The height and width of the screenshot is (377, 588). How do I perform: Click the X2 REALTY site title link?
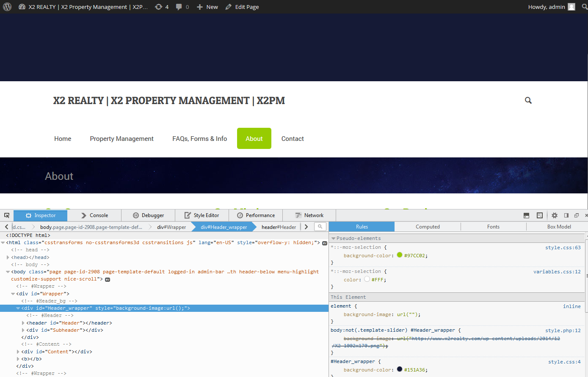pyautogui.click(x=169, y=101)
